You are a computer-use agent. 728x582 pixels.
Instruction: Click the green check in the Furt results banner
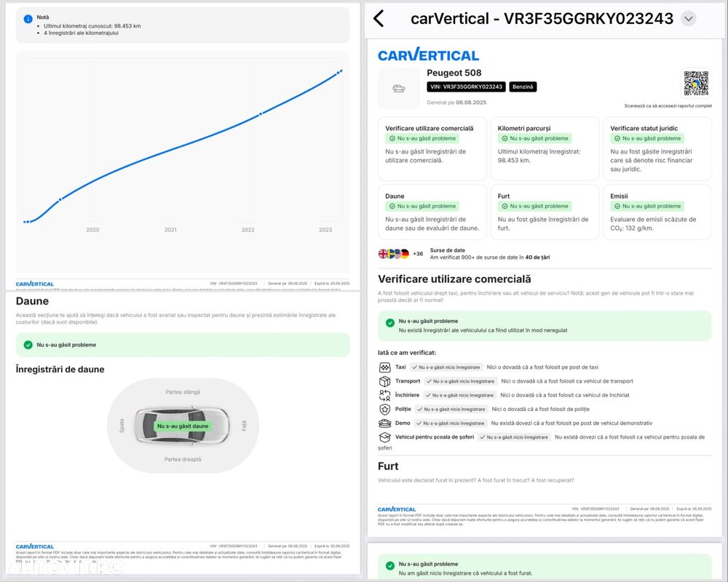[390, 566]
